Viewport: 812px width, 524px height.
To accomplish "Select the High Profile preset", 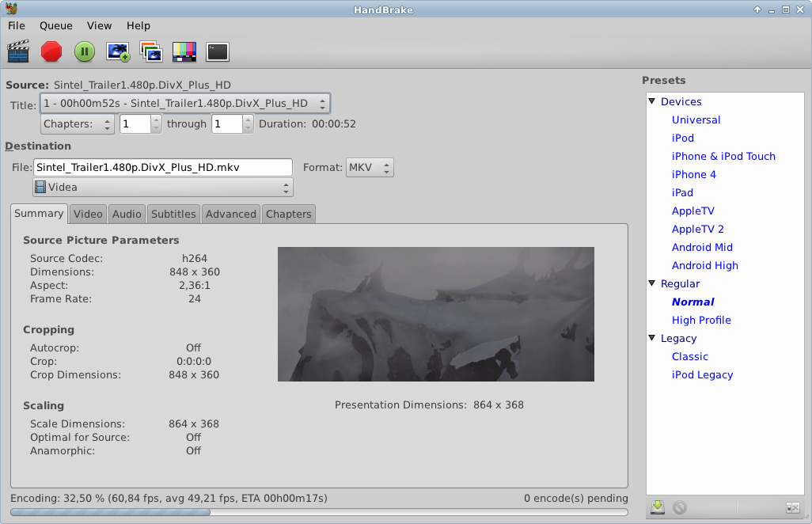I will click(701, 320).
